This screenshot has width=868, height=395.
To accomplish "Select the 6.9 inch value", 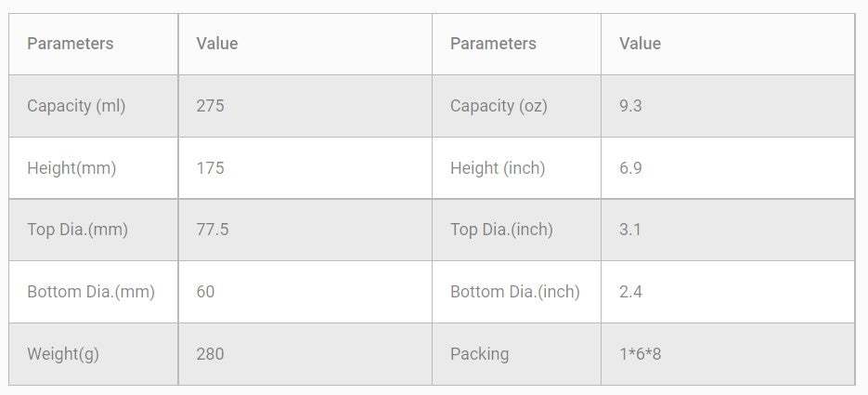I will pyautogui.click(x=631, y=168).
